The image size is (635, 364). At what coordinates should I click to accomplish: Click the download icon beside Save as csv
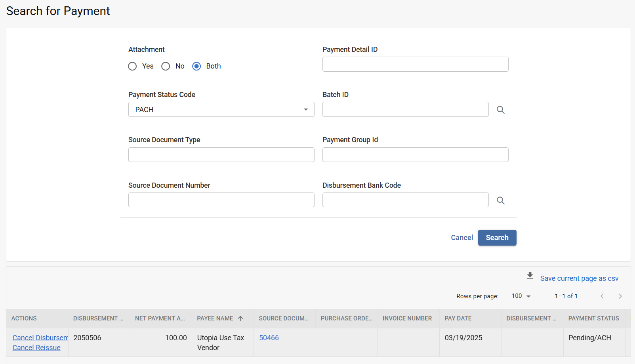coord(530,276)
